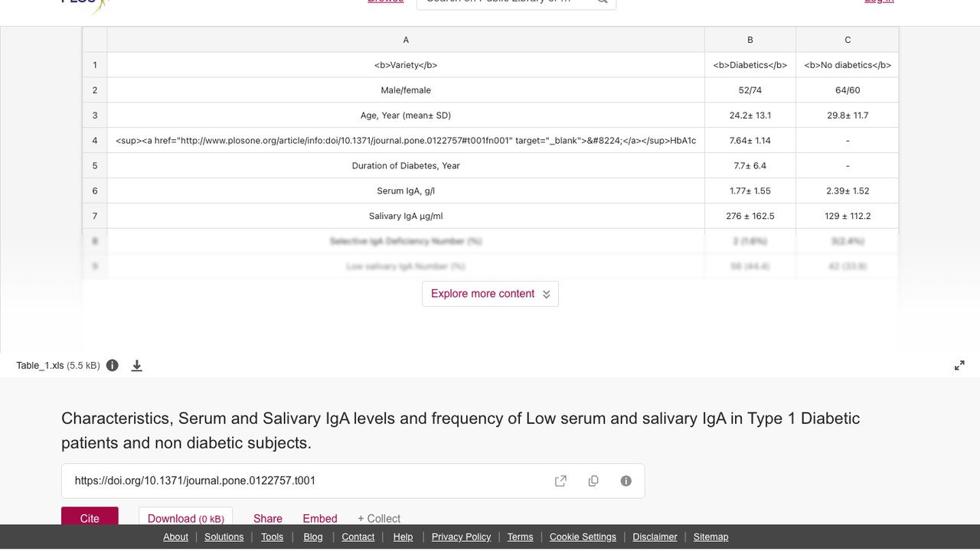The image size is (980, 551).
Task: Click the cell showing 7.64± 1.14
Action: click(x=750, y=141)
